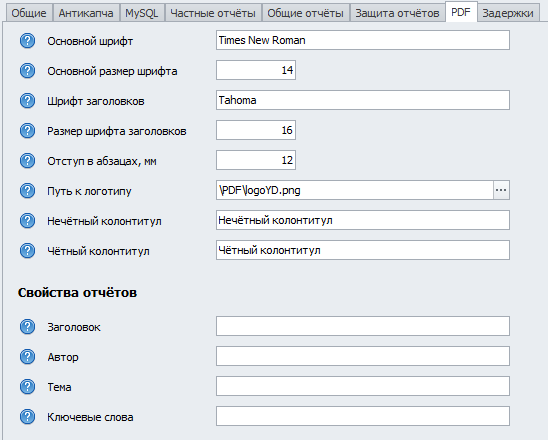Switch to the Общие tab
Viewport: 548px width, 440px height.
29,13
